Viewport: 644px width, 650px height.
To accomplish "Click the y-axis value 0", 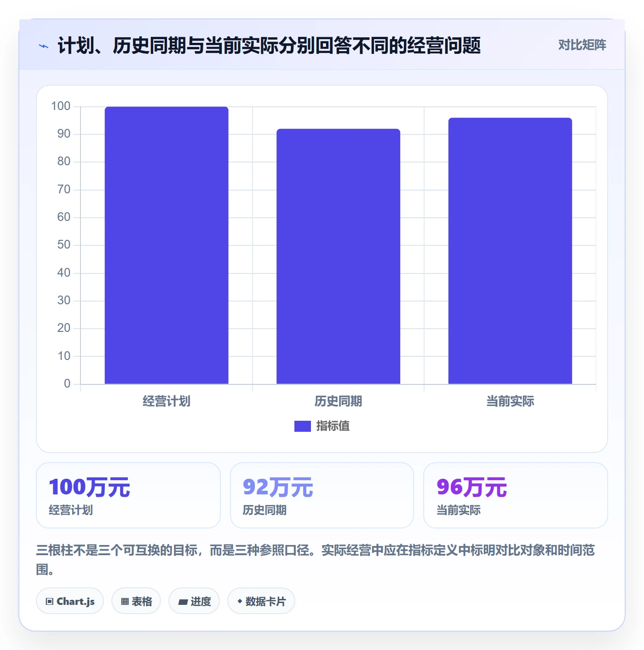I will 67,383.
